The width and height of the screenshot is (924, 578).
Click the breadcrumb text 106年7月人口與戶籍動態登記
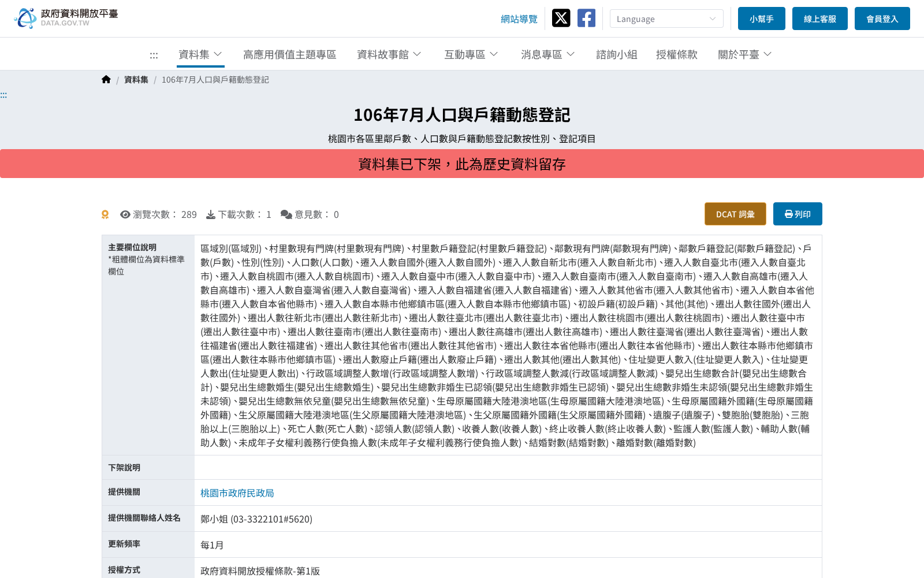pos(215,80)
